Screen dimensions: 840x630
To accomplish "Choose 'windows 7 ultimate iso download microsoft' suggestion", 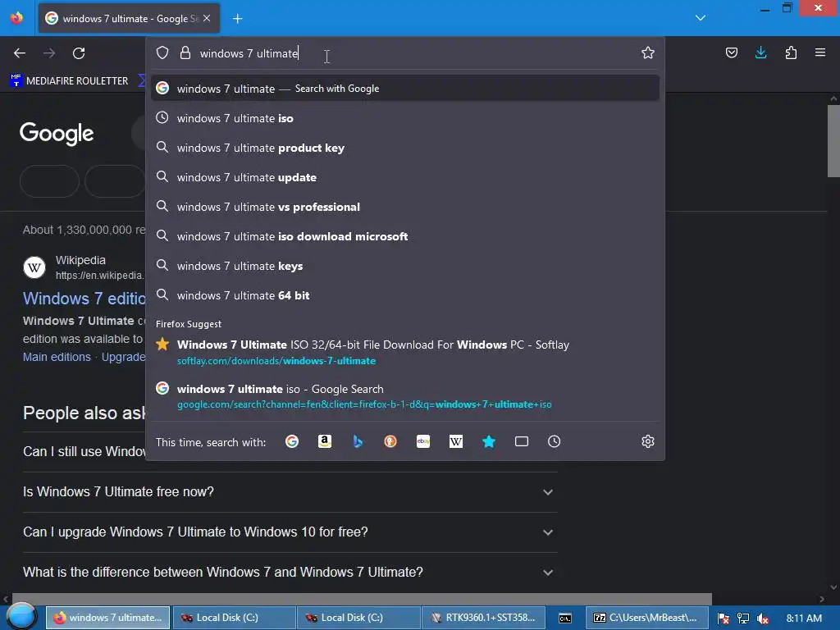I will (405, 236).
